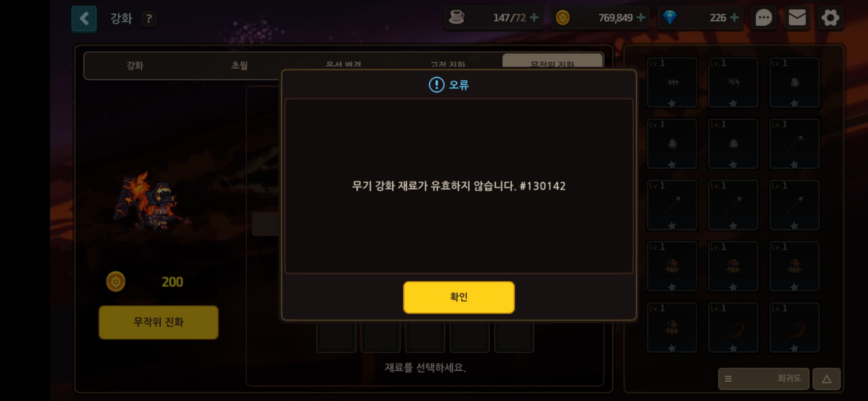Tap the first empty material slot
868x401 pixels.
click(x=336, y=337)
